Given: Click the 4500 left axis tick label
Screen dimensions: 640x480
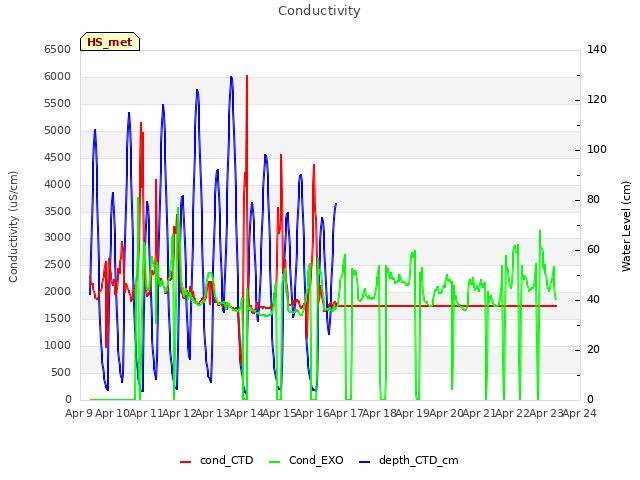Looking at the screenshot, I should point(58,157).
